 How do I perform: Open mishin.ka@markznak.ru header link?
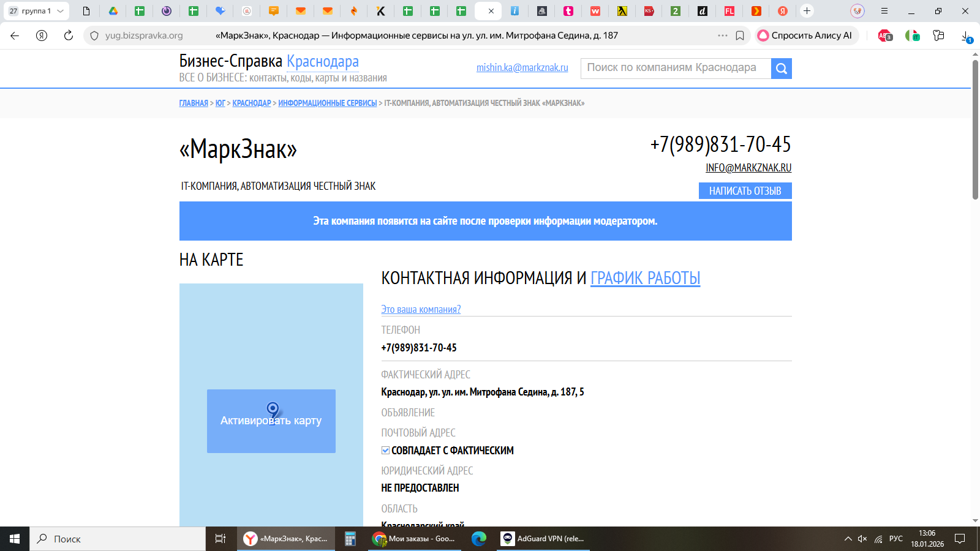point(522,67)
